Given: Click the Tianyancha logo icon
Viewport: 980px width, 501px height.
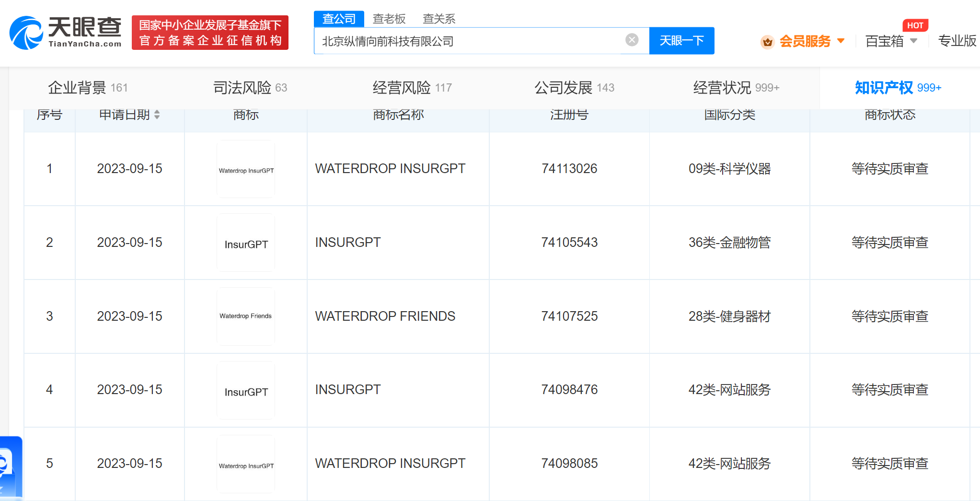Looking at the screenshot, I should 27,32.
